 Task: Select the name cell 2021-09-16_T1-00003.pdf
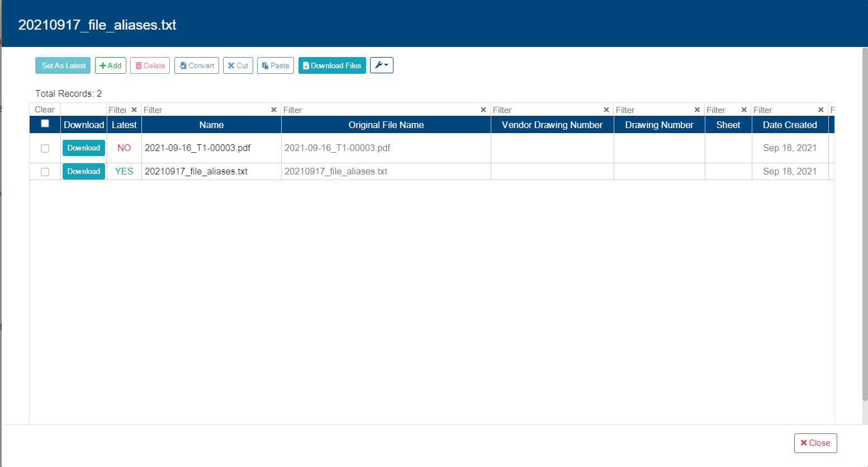click(x=211, y=148)
